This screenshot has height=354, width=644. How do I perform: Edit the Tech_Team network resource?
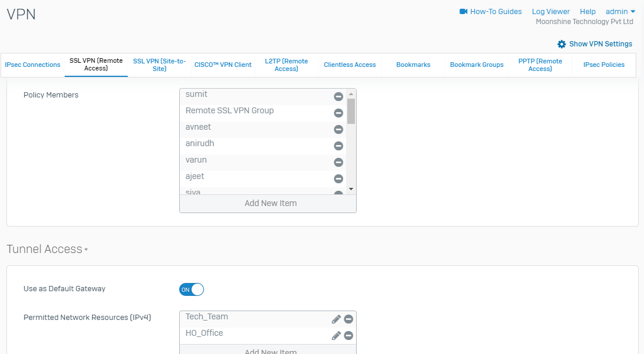(336, 319)
